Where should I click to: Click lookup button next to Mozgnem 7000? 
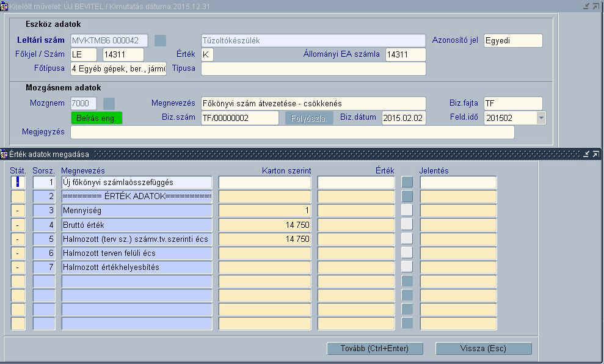click(x=109, y=103)
